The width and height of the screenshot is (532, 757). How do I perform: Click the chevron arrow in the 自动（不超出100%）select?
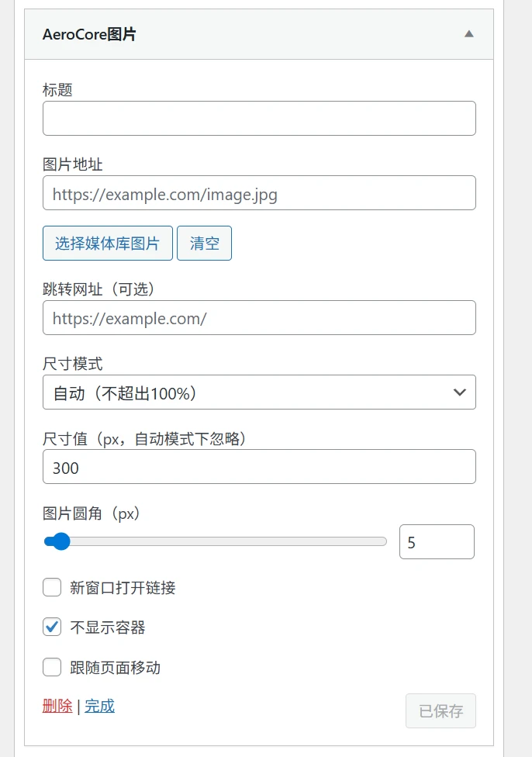[459, 392]
